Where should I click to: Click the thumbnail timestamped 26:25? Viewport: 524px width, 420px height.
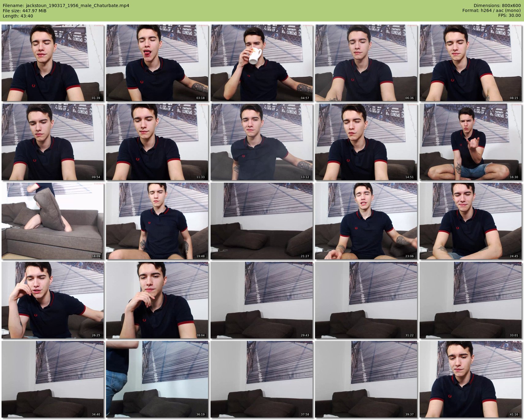coord(52,300)
